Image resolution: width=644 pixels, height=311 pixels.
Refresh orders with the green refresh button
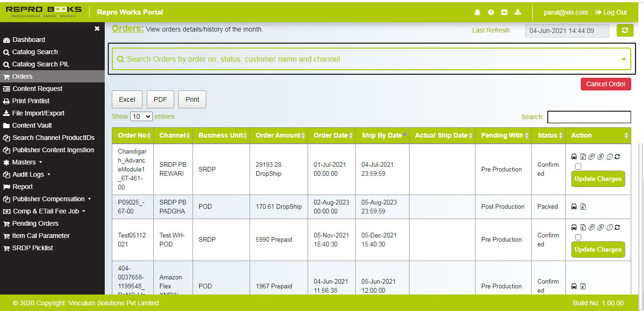[x=625, y=31]
